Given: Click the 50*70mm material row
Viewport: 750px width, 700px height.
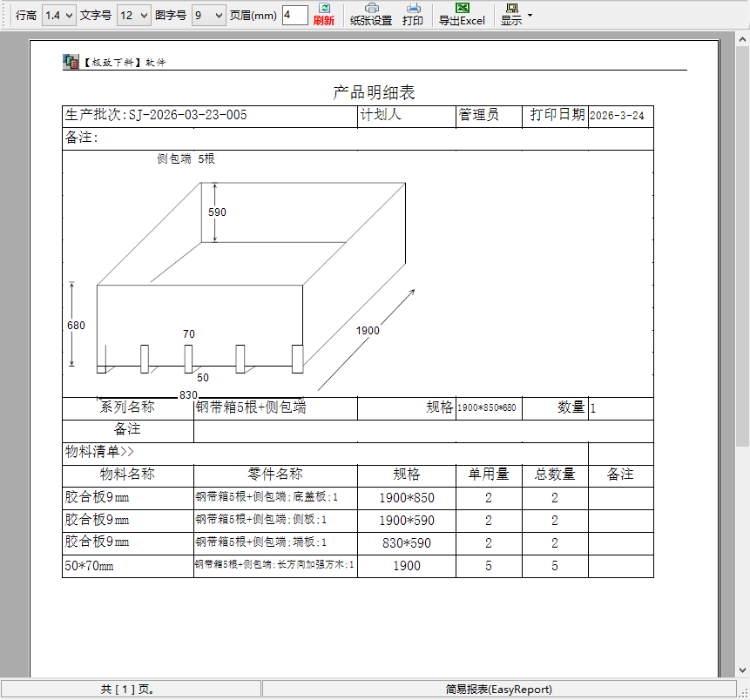Looking at the screenshot, I should 89,566.
